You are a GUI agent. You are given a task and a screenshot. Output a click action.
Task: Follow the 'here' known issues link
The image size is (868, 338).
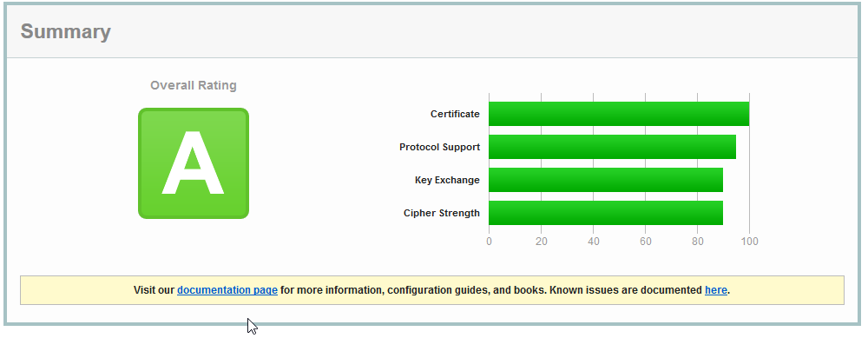coord(715,290)
